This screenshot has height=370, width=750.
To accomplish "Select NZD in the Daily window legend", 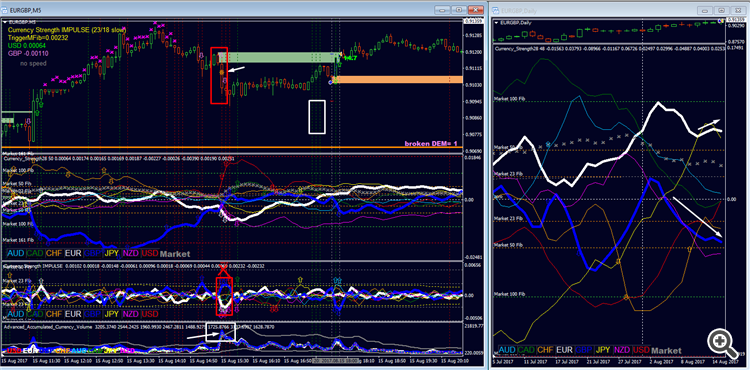I will click(x=622, y=350).
